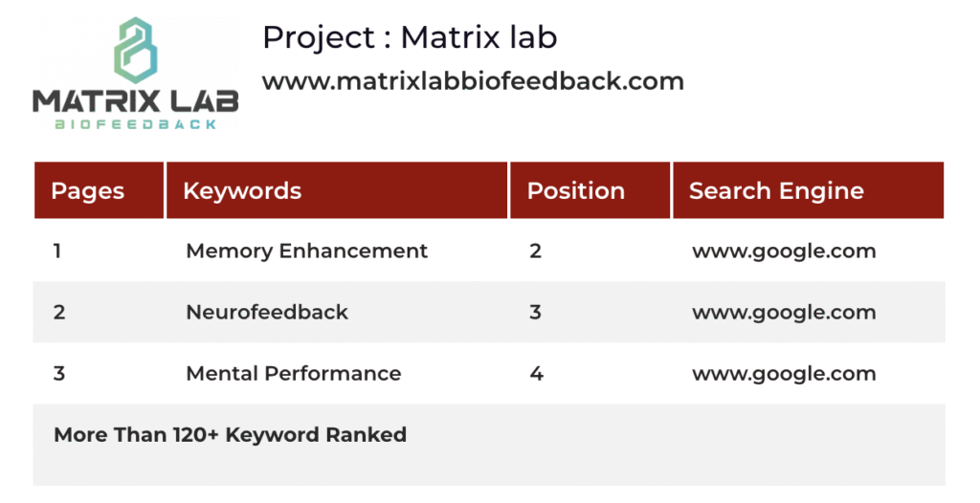Open www.google.com in the Memory Enhancement row
Screen dimensions: 980x503
coord(784,251)
